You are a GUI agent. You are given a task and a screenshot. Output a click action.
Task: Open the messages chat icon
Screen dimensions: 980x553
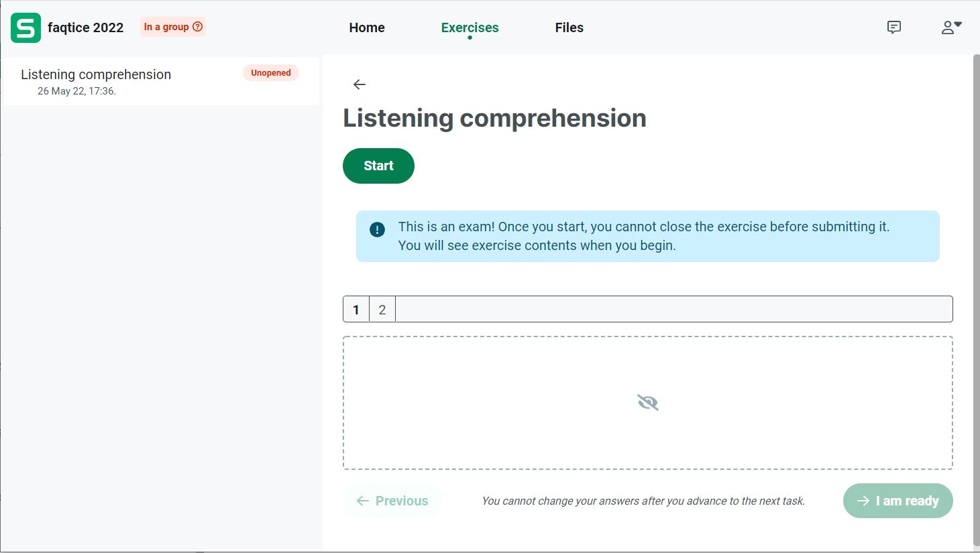pos(893,27)
